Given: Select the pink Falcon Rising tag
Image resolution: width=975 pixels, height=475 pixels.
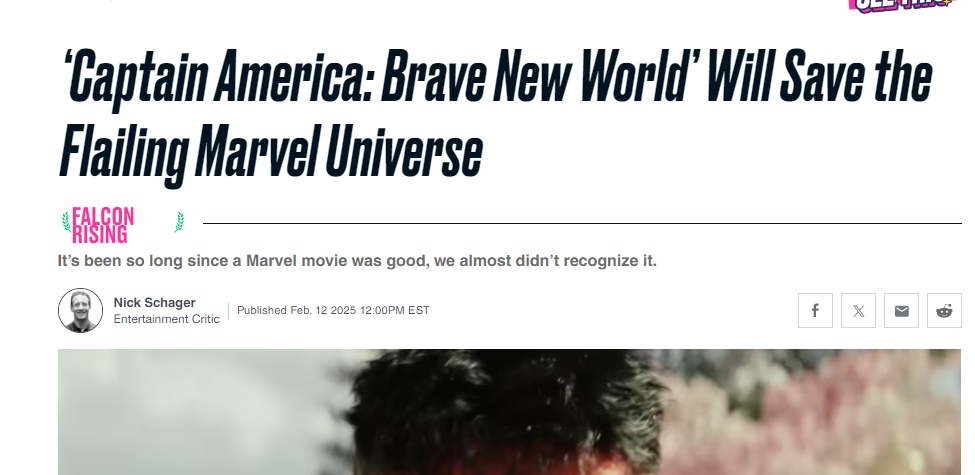Looking at the screenshot, I should (103, 225).
